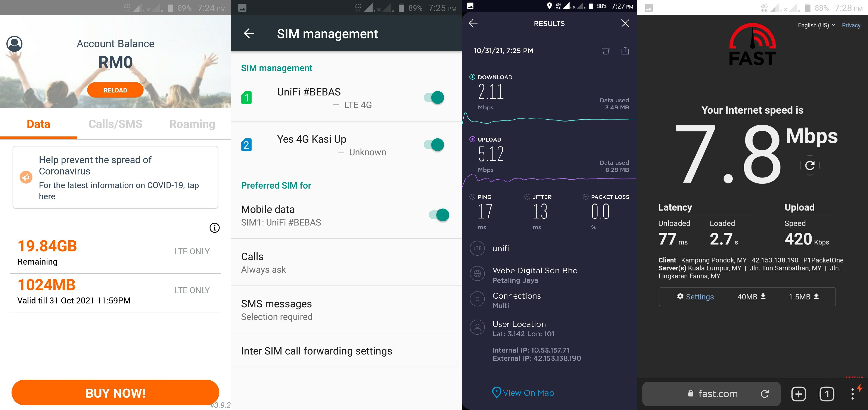The width and height of the screenshot is (868, 410).
Task: Tap the User Location person icon
Action: pyautogui.click(x=477, y=327)
